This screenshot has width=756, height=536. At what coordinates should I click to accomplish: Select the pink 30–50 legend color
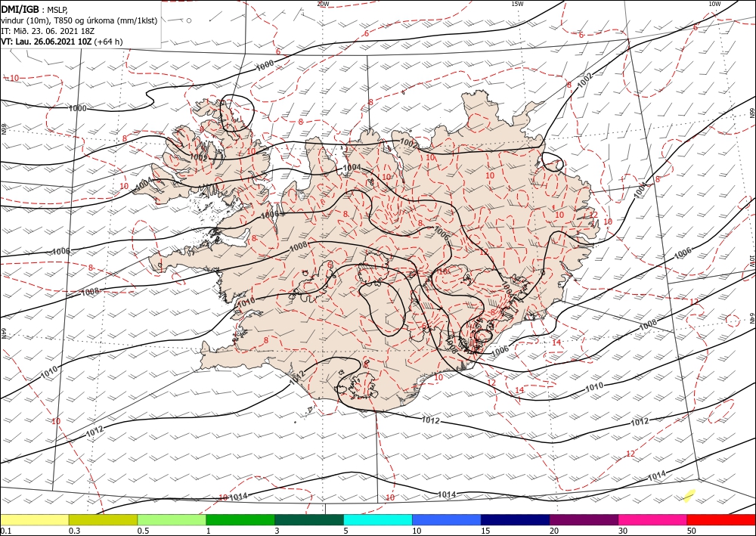(652, 519)
